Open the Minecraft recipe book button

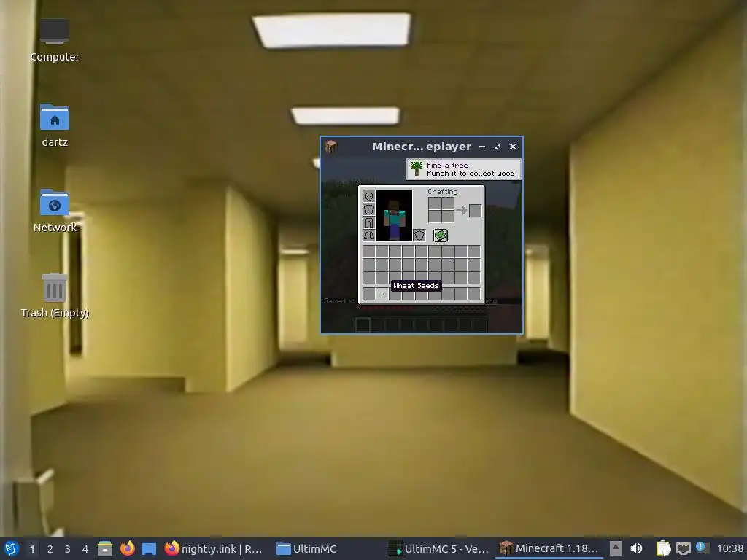click(440, 236)
